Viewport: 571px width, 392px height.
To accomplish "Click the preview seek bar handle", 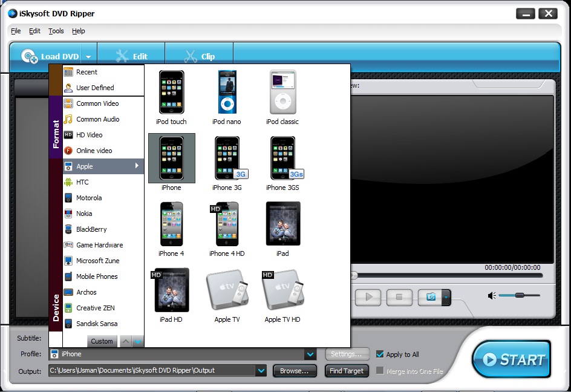I will tap(354, 275).
